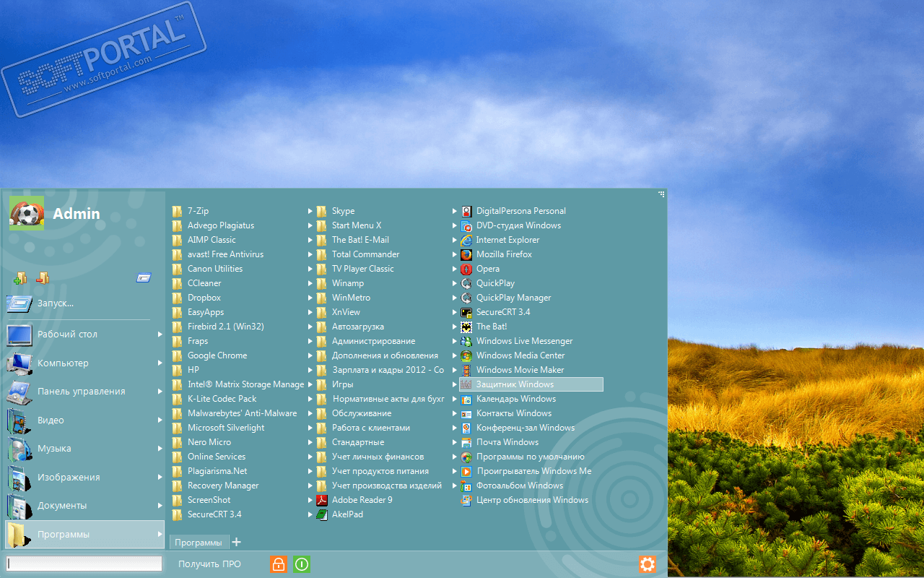Click the Start Menu X folder text
The image size is (924, 578).
pyautogui.click(x=357, y=225)
